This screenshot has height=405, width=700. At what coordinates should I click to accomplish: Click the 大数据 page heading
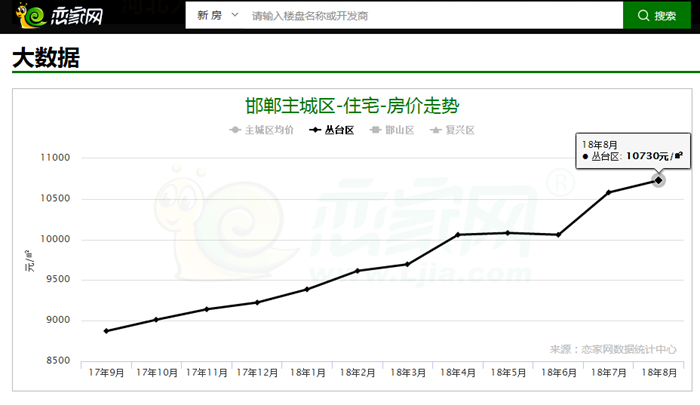(46, 58)
